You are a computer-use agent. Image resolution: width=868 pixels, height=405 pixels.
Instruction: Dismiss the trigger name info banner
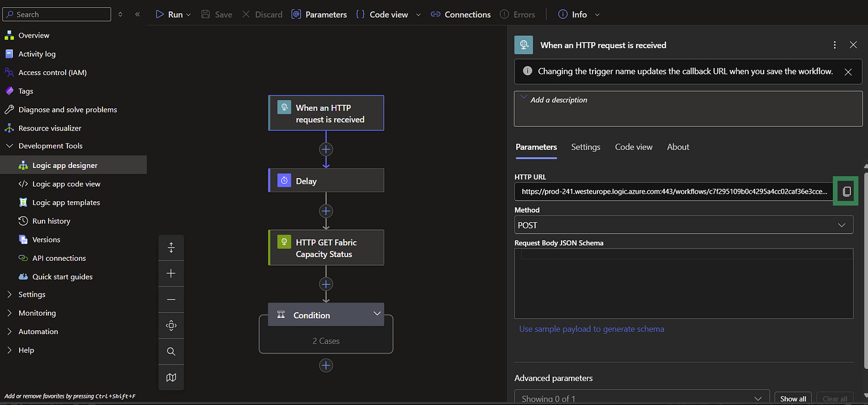click(848, 71)
